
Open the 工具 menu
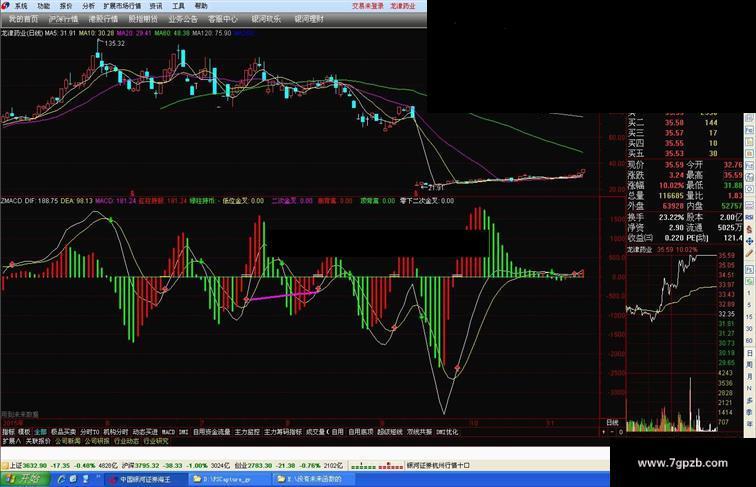point(178,6)
